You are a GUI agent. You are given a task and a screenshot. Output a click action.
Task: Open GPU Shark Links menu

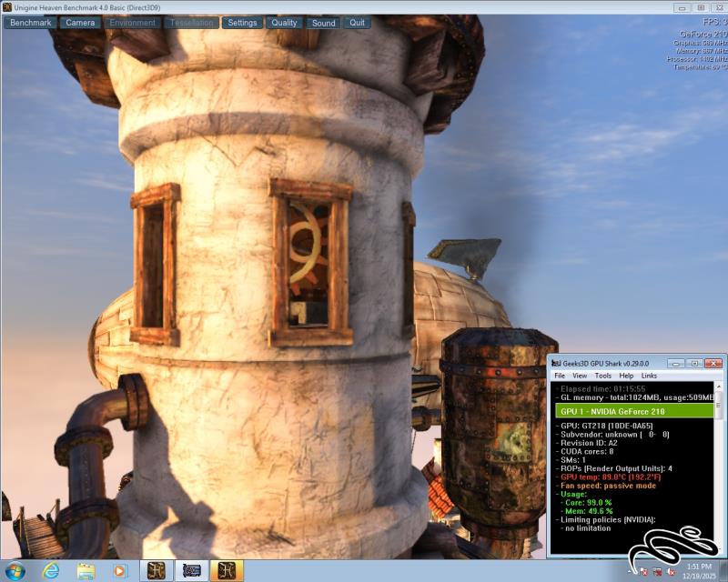[649, 376]
